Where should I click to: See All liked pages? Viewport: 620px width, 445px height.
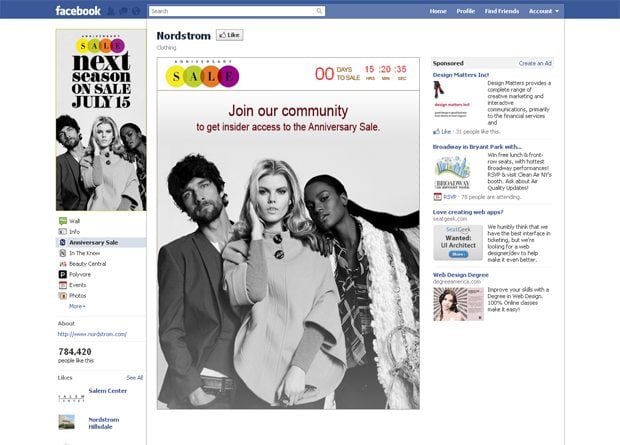[134, 378]
